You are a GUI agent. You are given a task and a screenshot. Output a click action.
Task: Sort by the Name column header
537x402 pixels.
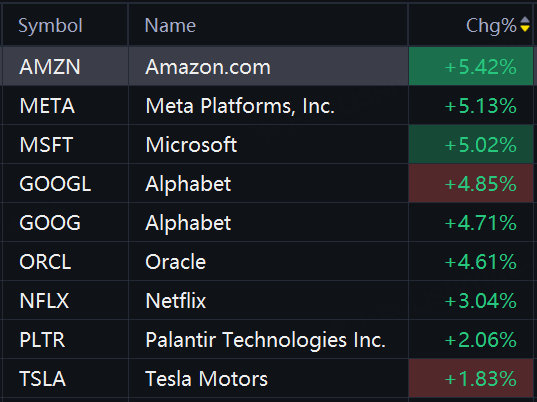point(170,25)
